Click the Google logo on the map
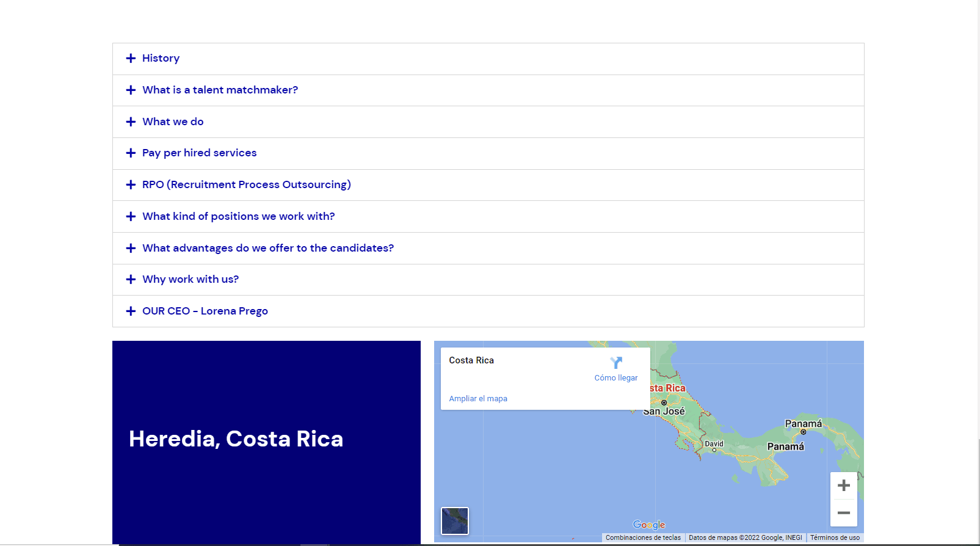 [648, 525]
